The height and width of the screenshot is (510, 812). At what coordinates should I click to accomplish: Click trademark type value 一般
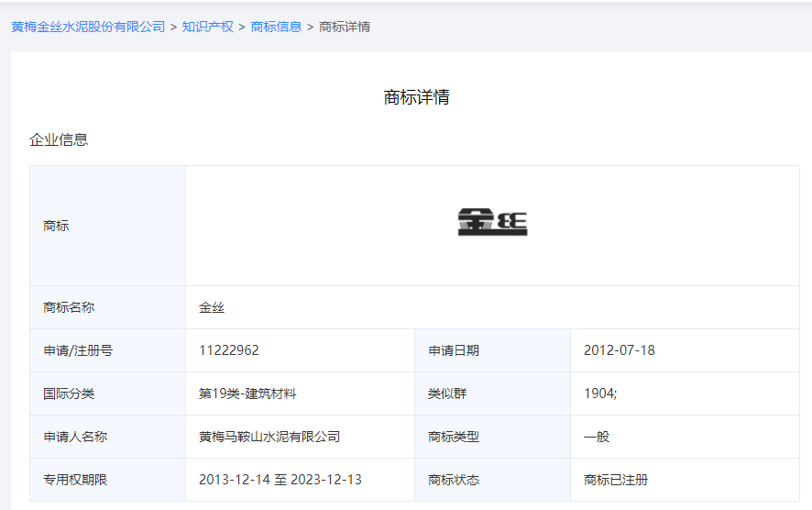coord(597,437)
